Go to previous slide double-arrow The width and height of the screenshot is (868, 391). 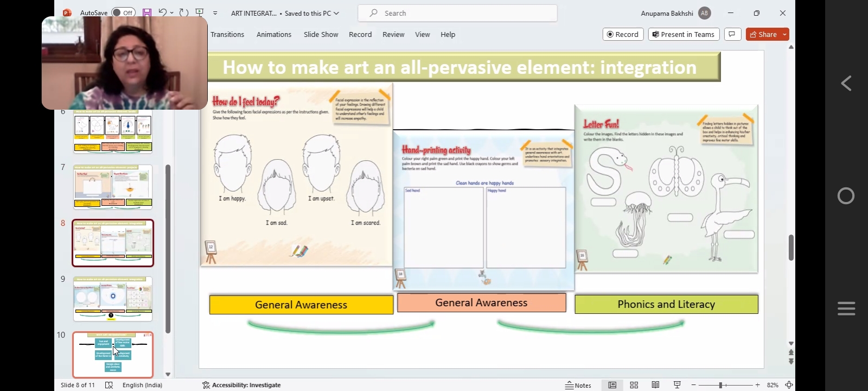click(791, 352)
